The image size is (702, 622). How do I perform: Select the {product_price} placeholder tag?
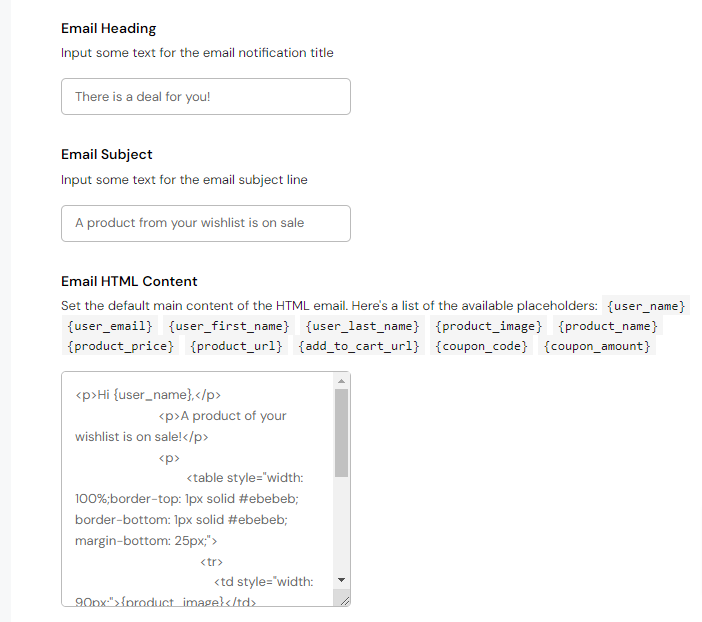click(120, 346)
